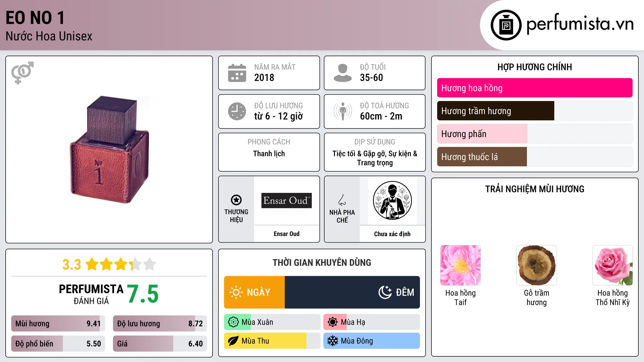The height and width of the screenshot is (362, 644).
Task: Click the flower icon for Mùa Xuân
Action: point(233,322)
